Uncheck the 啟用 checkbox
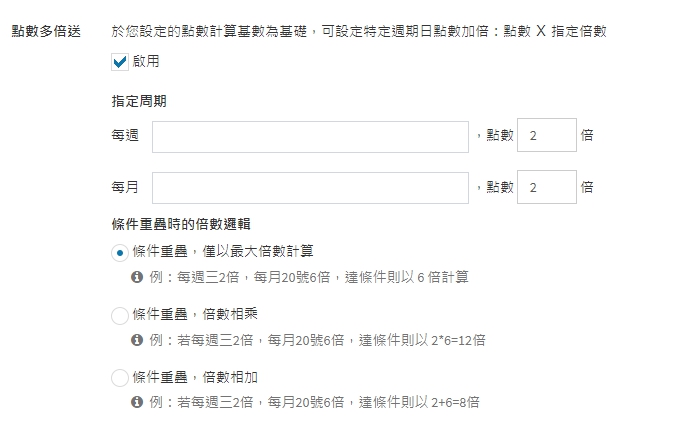685x428 pixels. point(121,62)
